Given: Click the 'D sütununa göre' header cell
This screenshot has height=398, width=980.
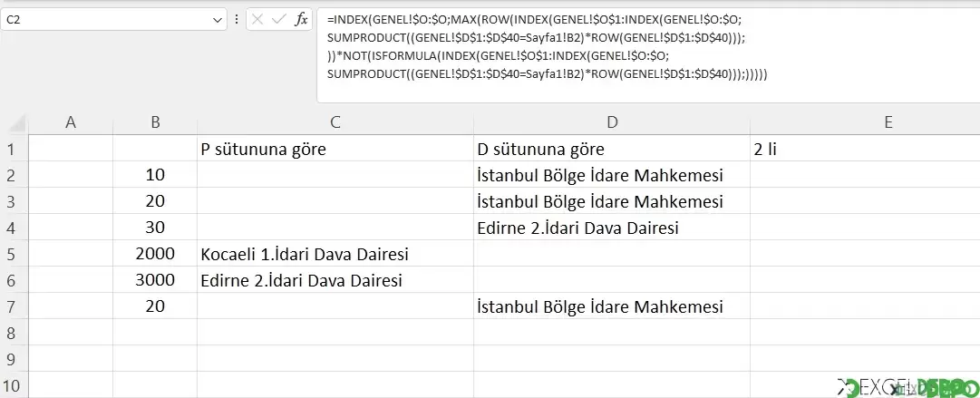Looking at the screenshot, I should click(612, 149).
